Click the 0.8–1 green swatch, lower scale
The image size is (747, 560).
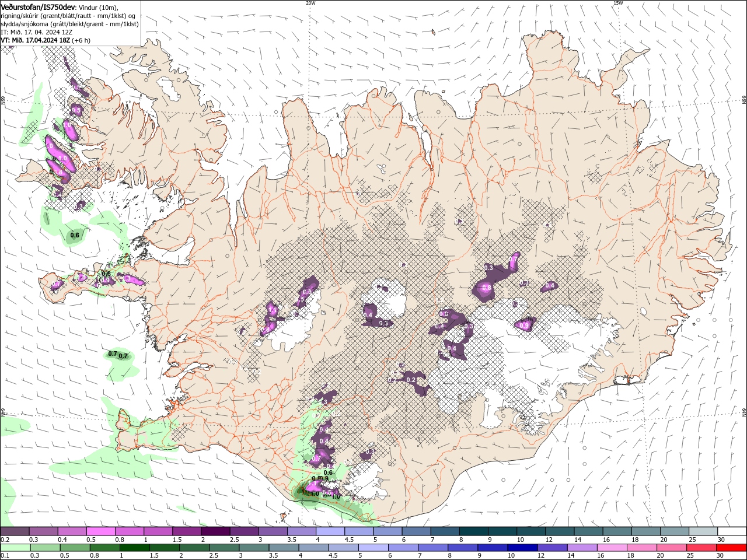(x=104, y=548)
